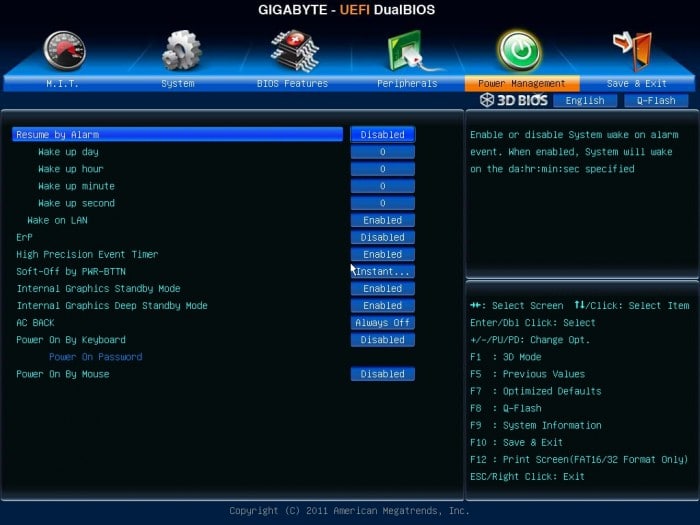This screenshot has height=525, width=700.
Task: Click the F12 Print Screen help line
Action: [579, 459]
